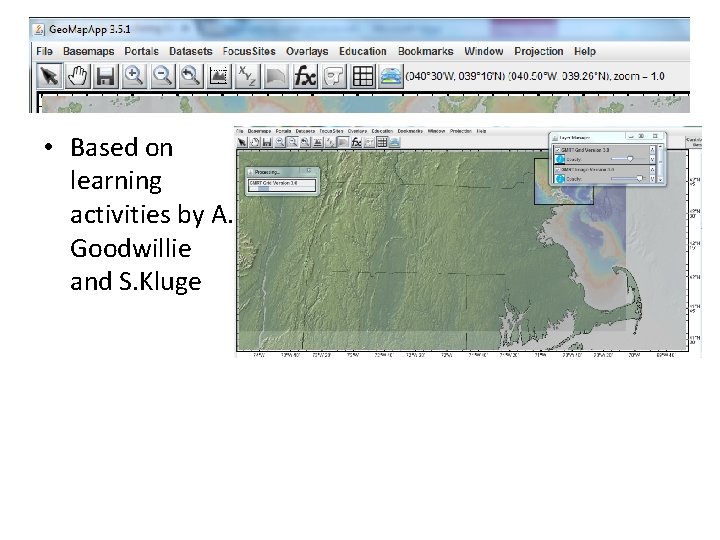The height and width of the screenshot is (540, 720).
Task: Open Layer Manager via blue layers icon in enlarged toolbar
Action: (x=391, y=76)
